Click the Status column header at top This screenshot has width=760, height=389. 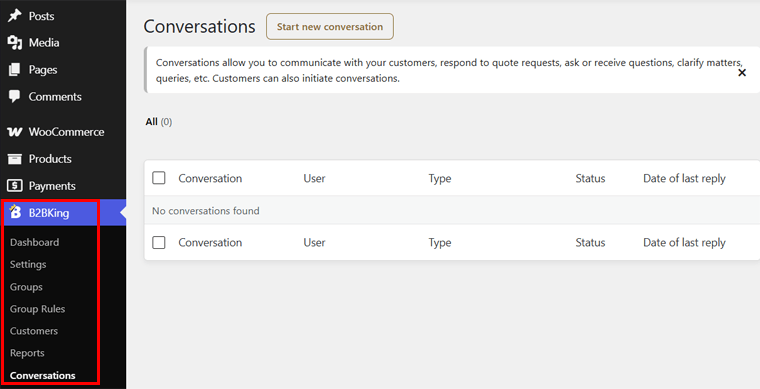[590, 178]
